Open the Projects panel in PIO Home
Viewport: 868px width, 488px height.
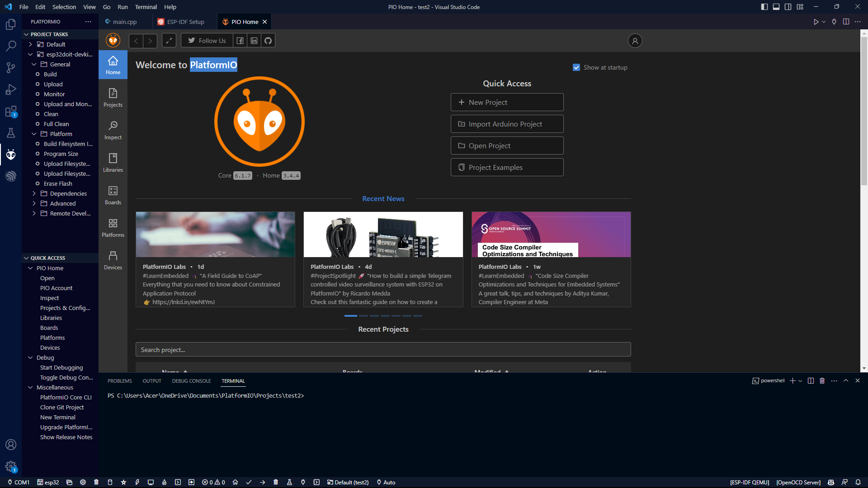[113, 97]
